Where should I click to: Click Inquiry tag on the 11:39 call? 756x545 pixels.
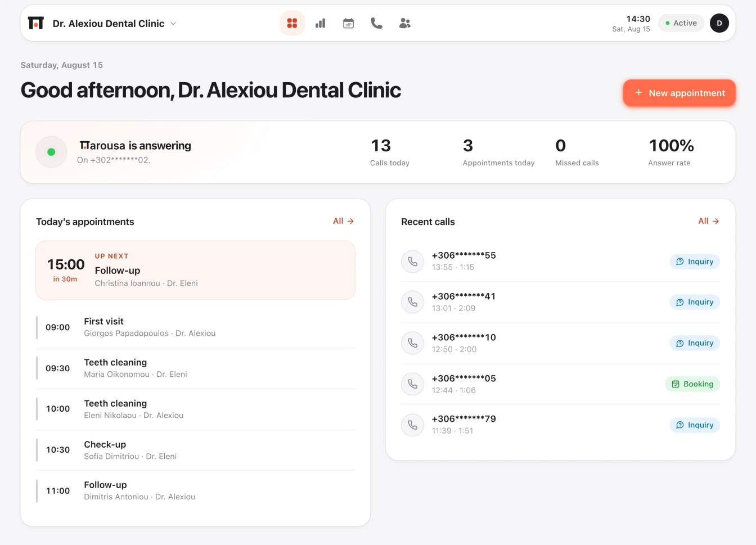695,425
